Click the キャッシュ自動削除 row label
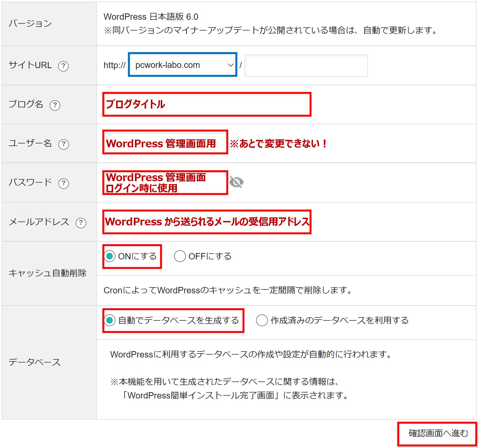Screen dimensions: 479x448 tap(47, 273)
